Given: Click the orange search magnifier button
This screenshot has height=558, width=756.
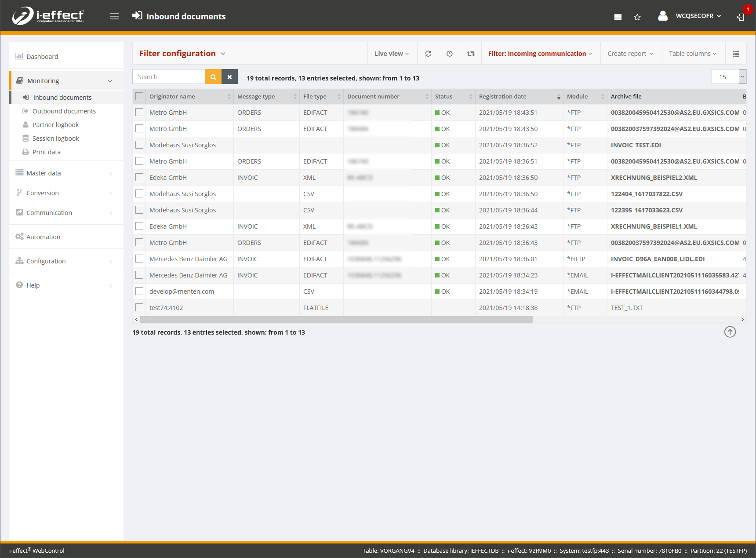Looking at the screenshot, I should [213, 77].
